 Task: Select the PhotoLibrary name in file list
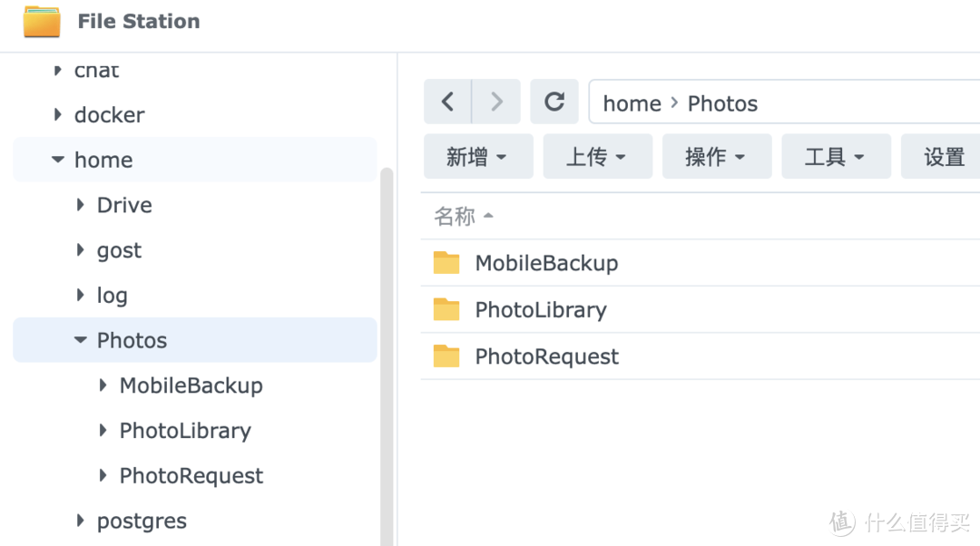tap(541, 310)
